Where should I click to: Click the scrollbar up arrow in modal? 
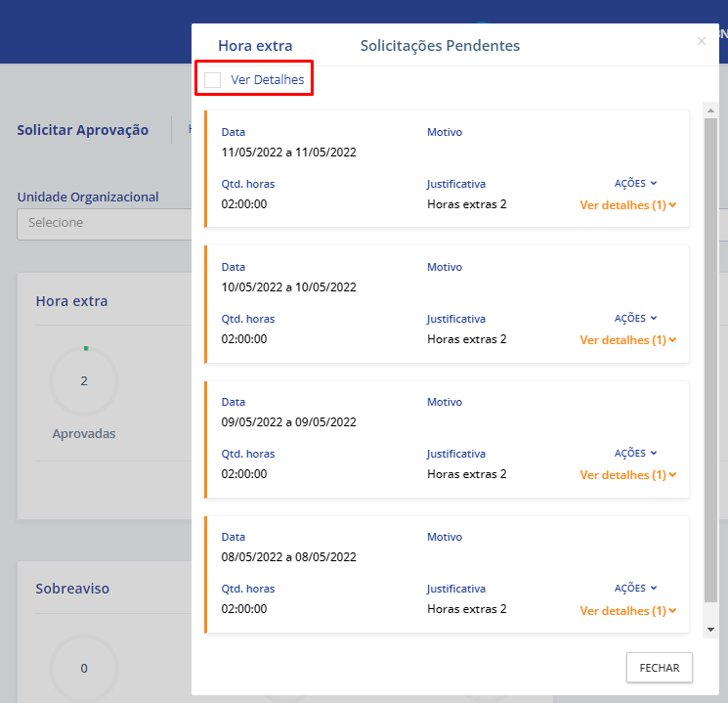pos(710,107)
